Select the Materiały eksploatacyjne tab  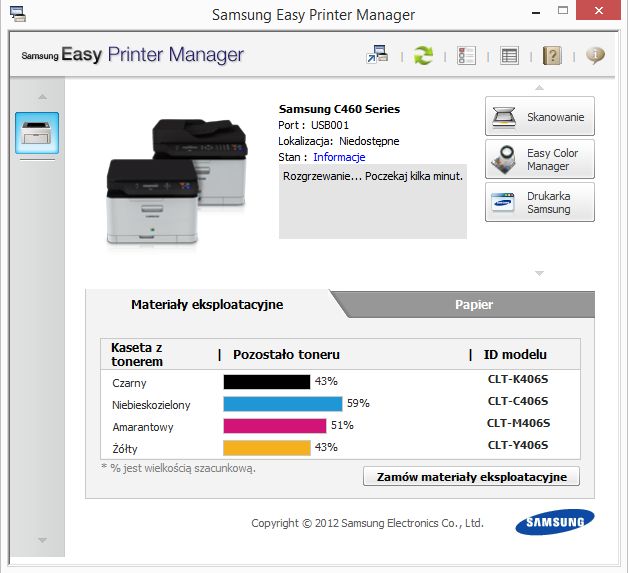[207, 305]
